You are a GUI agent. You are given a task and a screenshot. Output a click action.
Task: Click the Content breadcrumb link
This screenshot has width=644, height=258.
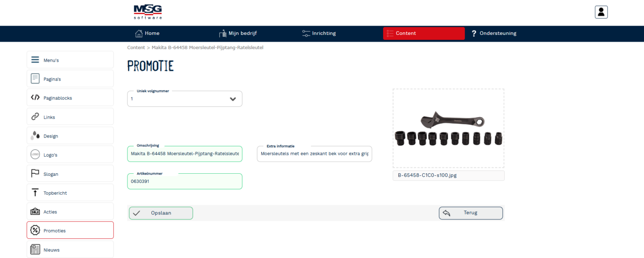(136, 47)
